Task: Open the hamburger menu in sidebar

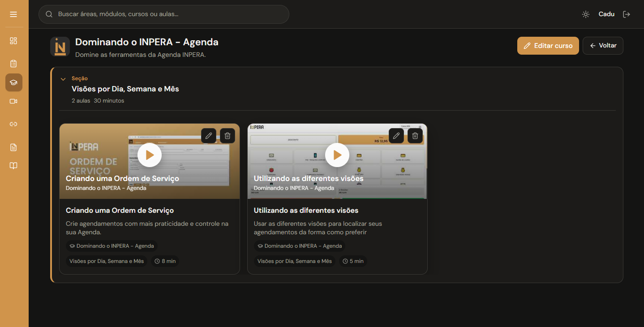Action: pos(13,14)
